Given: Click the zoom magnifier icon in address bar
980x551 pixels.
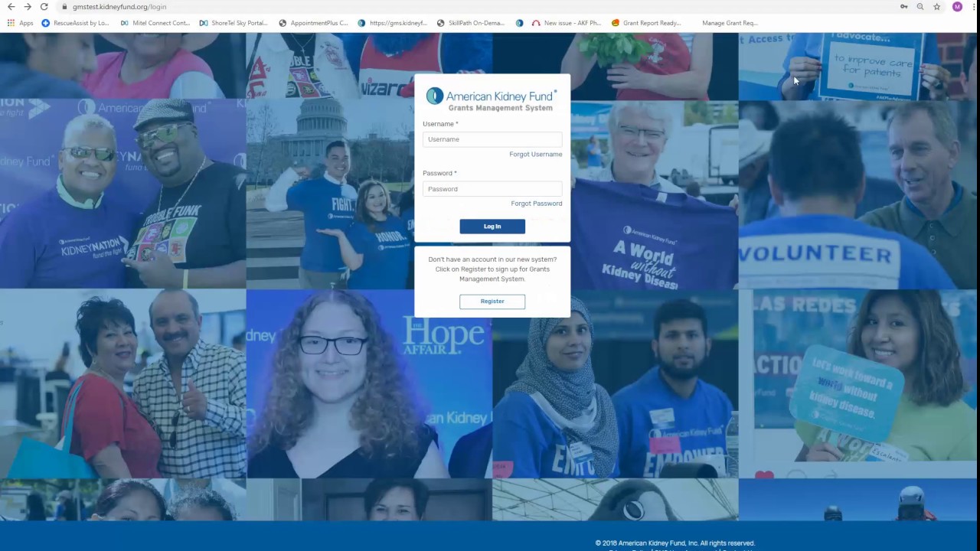Looking at the screenshot, I should (x=920, y=7).
